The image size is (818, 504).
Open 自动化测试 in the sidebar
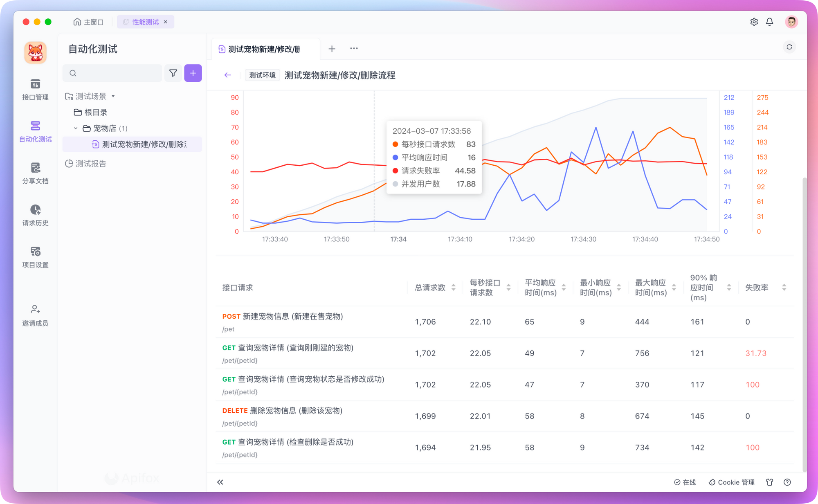35,131
